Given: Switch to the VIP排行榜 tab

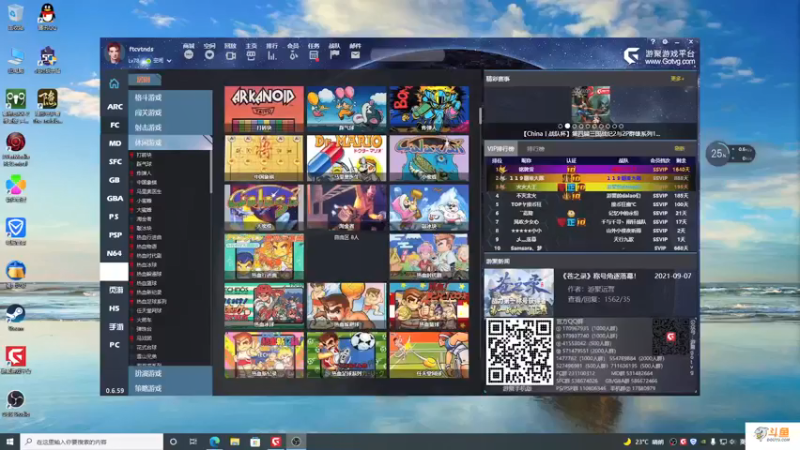Looking at the screenshot, I should [501, 148].
